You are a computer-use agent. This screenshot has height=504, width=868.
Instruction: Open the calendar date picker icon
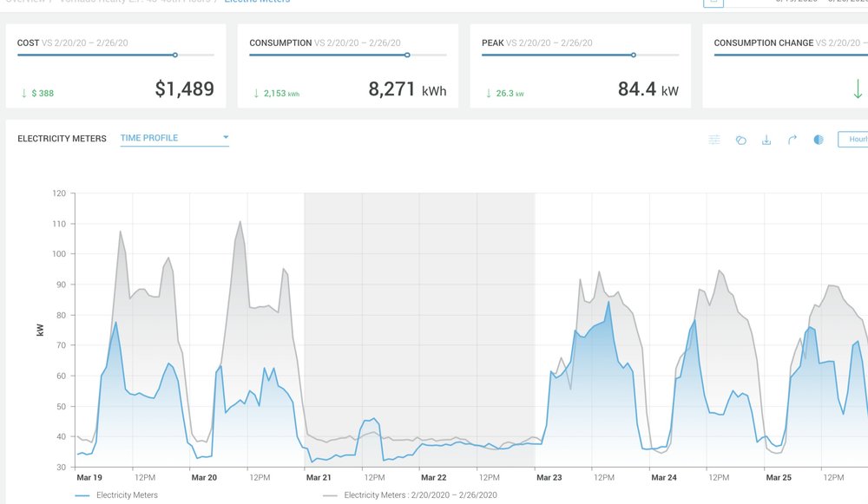click(713, 3)
